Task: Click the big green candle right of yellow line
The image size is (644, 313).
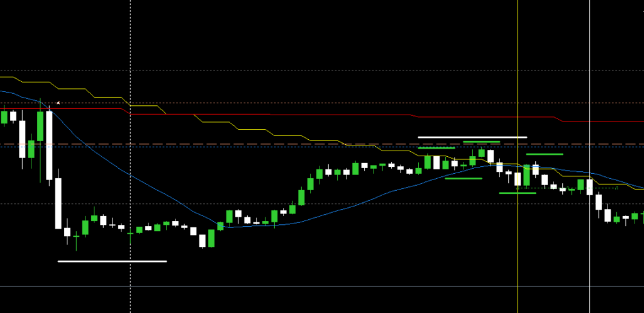Action: (526, 175)
